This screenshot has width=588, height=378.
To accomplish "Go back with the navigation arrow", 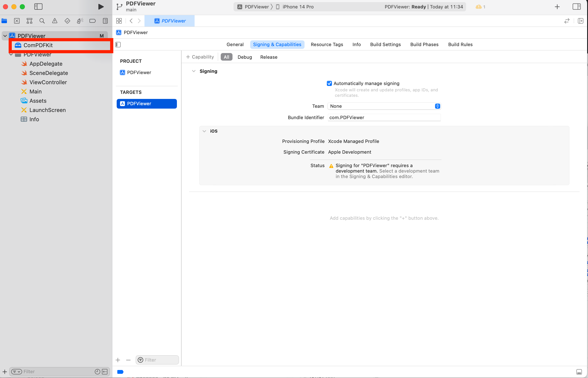I will coord(131,21).
